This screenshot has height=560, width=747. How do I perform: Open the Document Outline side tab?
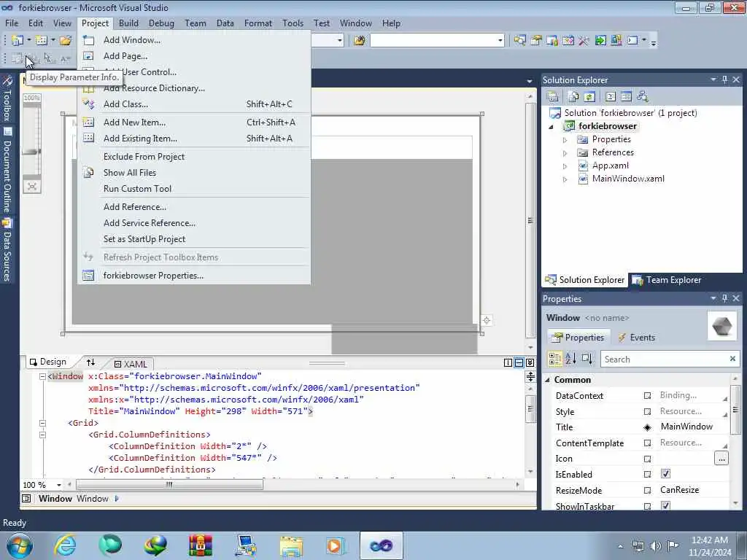click(x=7, y=171)
